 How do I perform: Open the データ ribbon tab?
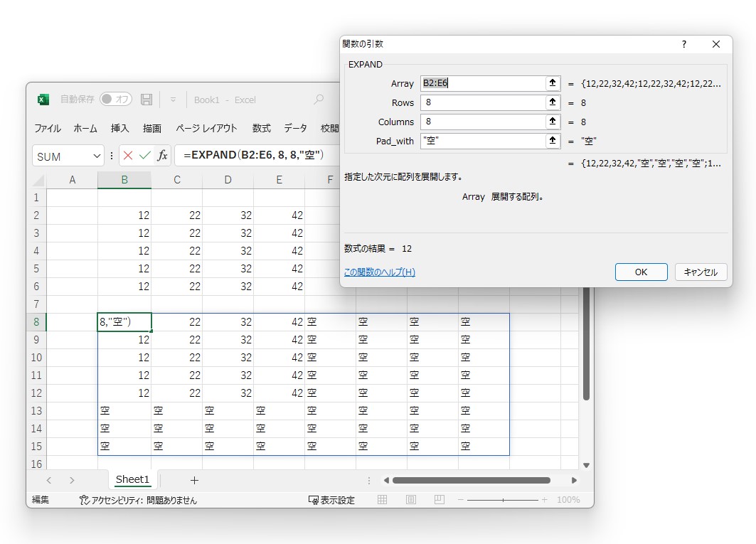tap(295, 128)
